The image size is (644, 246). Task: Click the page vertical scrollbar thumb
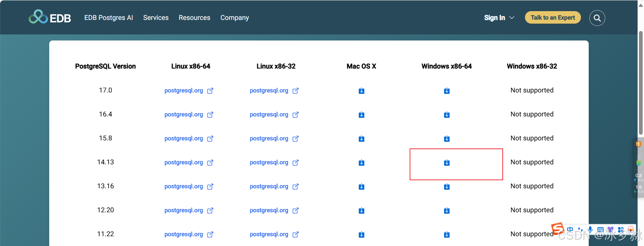[641, 83]
